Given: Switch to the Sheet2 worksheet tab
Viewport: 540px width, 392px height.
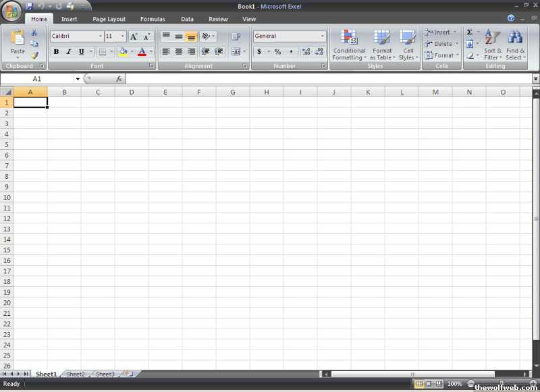Looking at the screenshot, I should click(x=76, y=374).
